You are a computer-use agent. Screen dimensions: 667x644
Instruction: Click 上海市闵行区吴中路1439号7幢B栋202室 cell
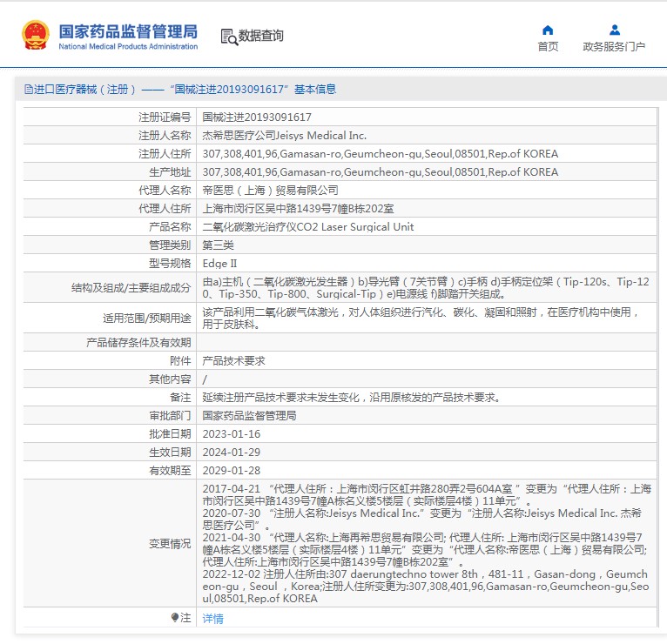pyautogui.click(x=298, y=208)
